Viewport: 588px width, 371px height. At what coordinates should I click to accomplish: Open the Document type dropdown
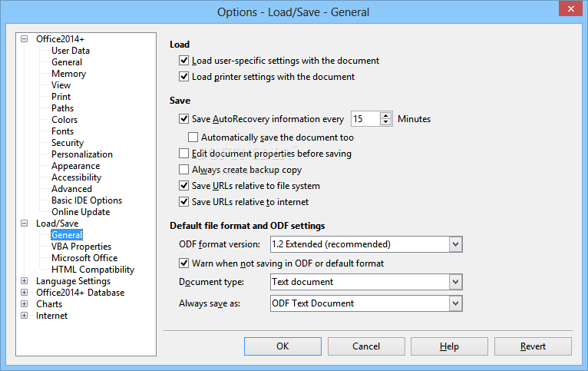(455, 282)
